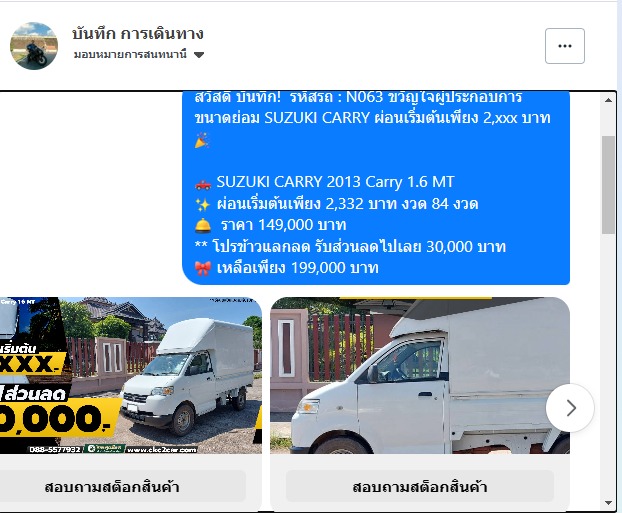Click the red ribbon emoji beside เหลือเพียง
Viewport: 622px width, 513px height.
coord(203,268)
